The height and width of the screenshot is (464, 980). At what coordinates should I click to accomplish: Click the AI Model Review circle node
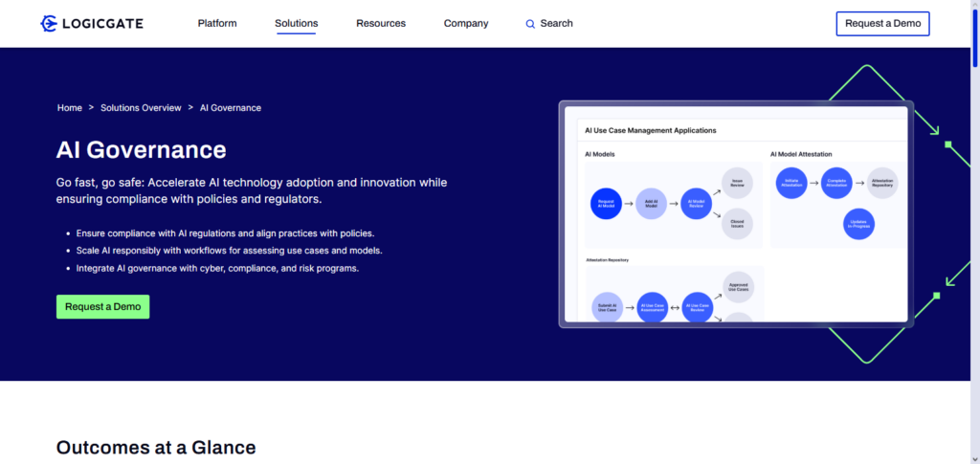point(697,204)
